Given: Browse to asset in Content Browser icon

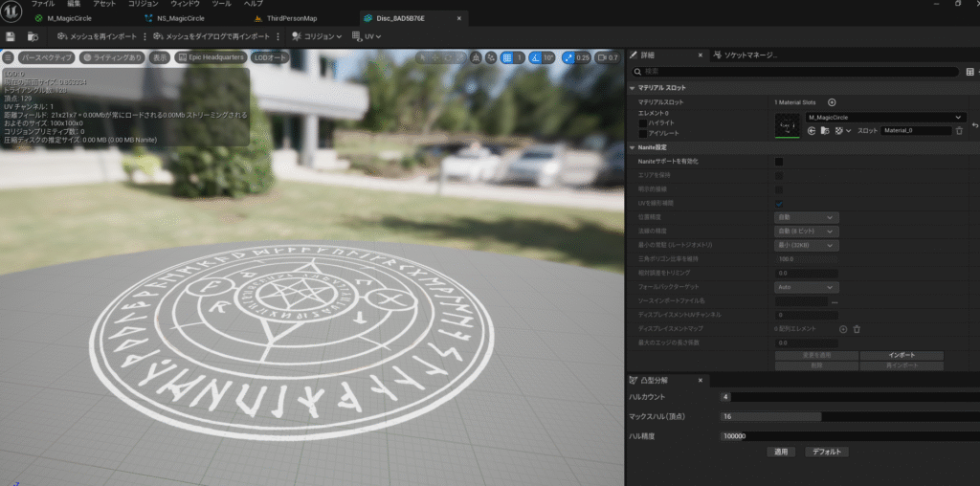Looking at the screenshot, I should pyautogui.click(x=33, y=37).
